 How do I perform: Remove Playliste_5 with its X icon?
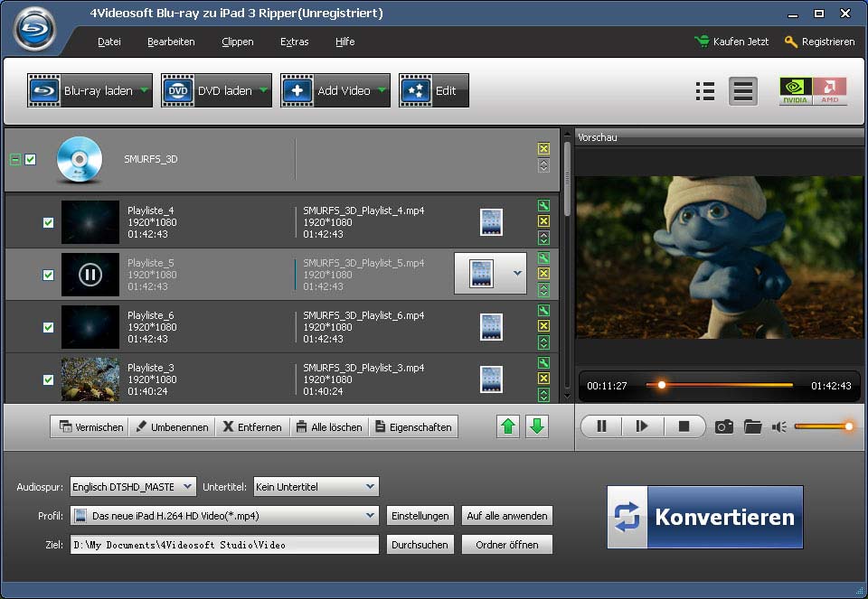(x=543, y=273)
